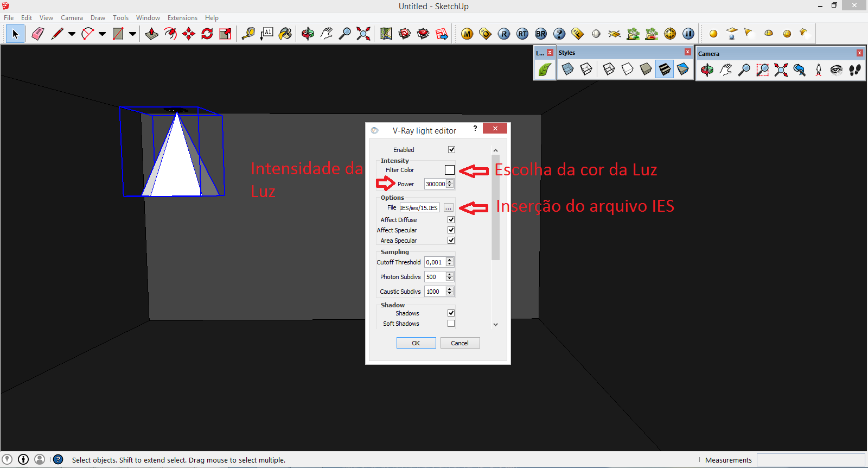868x468 pixels.
Task: Enable Soft Shadows checkbox
Action: pyautogui.click(x=451, y=323)
